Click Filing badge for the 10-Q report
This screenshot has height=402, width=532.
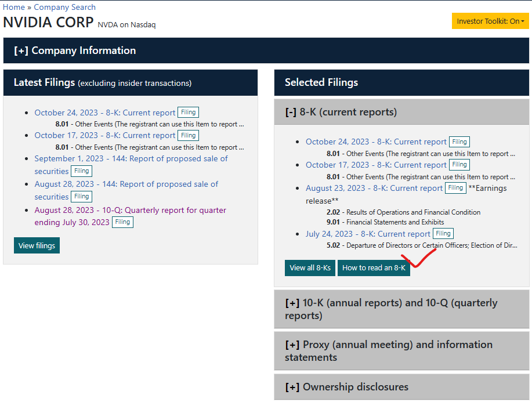[x=122, y=222]
